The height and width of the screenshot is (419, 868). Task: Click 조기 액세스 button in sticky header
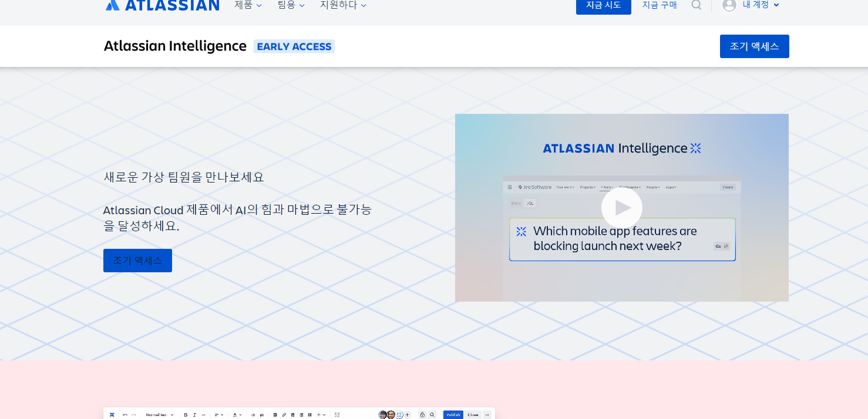tap(754, 46)
